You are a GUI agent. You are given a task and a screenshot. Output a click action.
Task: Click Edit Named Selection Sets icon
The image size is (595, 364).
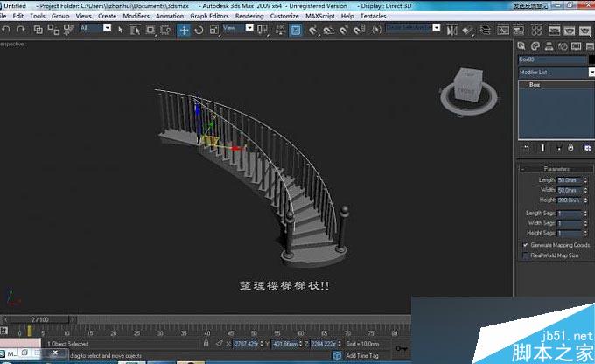click(376, 30)
